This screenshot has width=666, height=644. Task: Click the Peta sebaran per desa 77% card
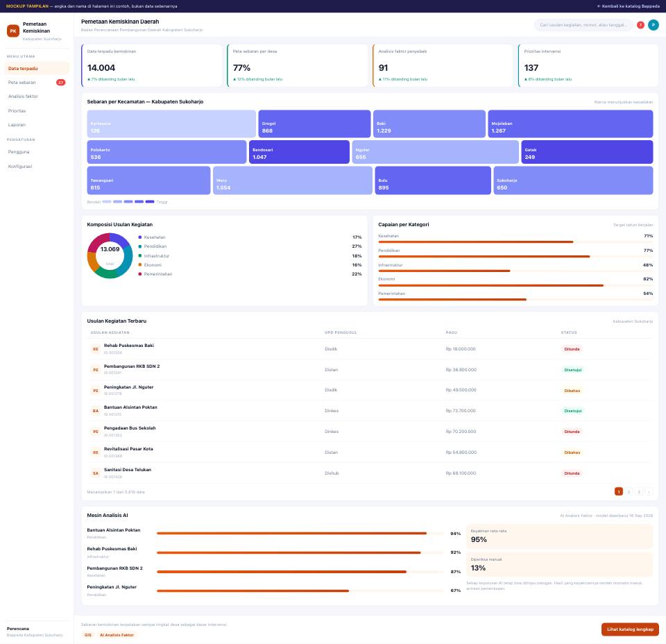tap(298, 65)
